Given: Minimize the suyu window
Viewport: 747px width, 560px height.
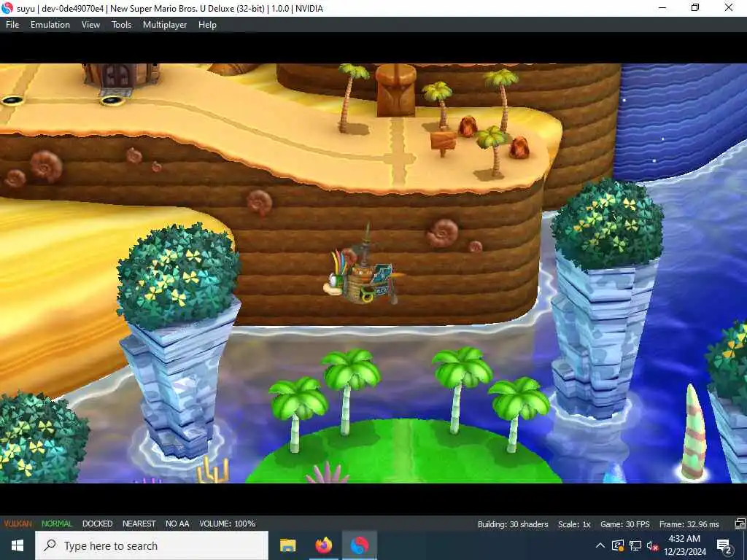Looking at the screenshot, I should (x=662, y=7).
